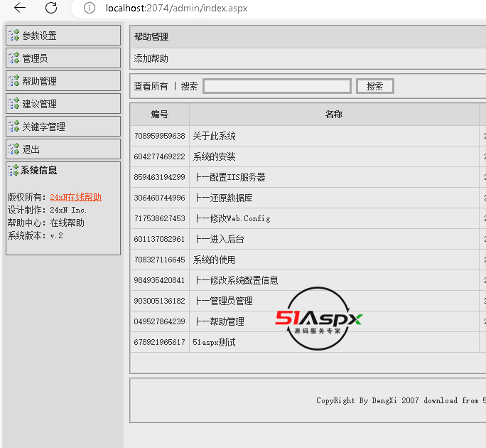Select row ID 306460744996
This screenshot has height=448, width=486.
[x=160, y=198]
